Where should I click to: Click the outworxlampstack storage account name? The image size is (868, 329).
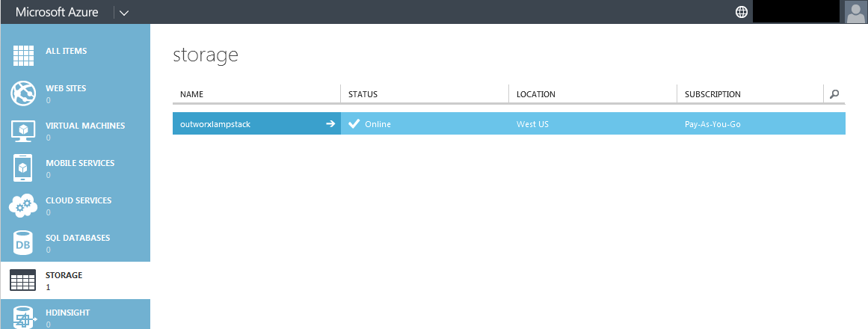pyautogui.click(x=215, y=124)
